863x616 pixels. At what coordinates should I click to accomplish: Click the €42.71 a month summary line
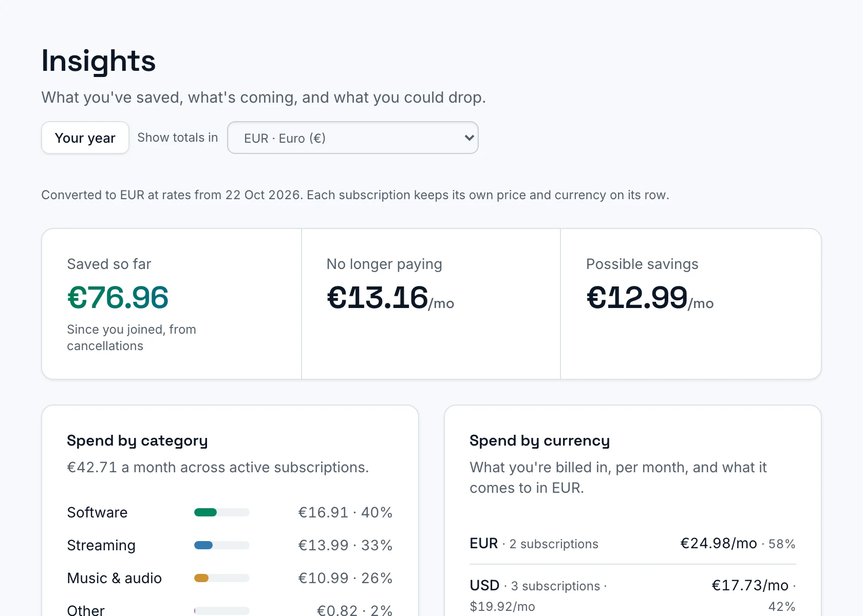click(x=218, y=468)
